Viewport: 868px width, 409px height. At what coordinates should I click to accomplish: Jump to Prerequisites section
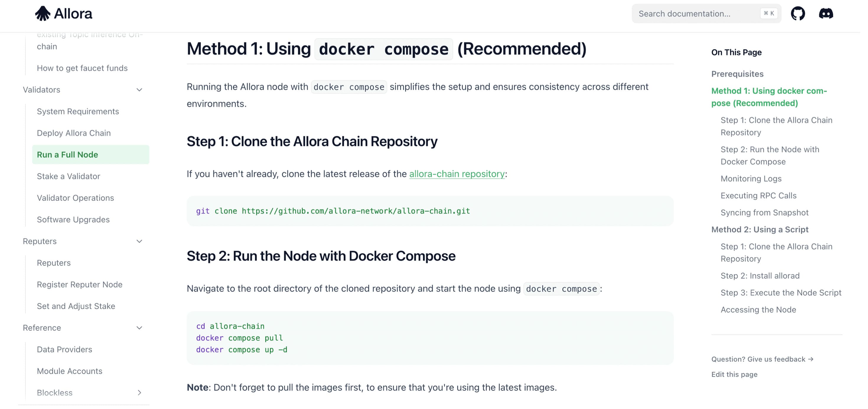pos(737,74)
